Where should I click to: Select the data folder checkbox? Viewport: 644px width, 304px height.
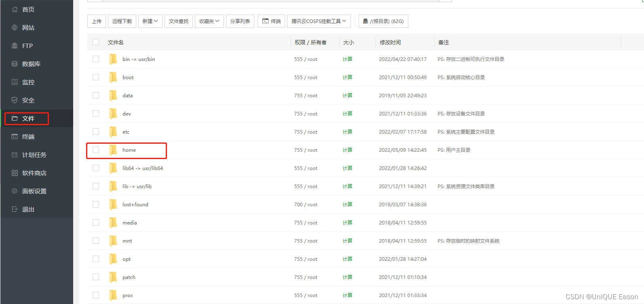coord(96,95)
